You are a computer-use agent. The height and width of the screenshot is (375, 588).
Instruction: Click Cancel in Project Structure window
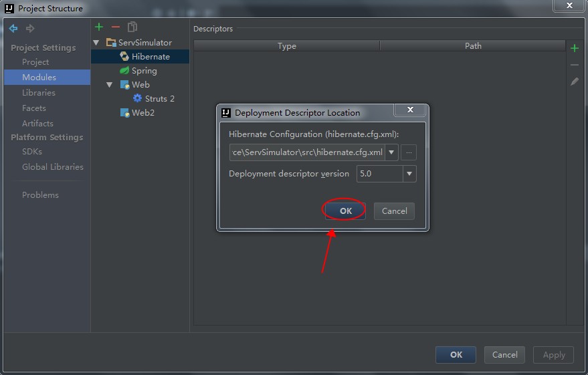pos(504,355)
